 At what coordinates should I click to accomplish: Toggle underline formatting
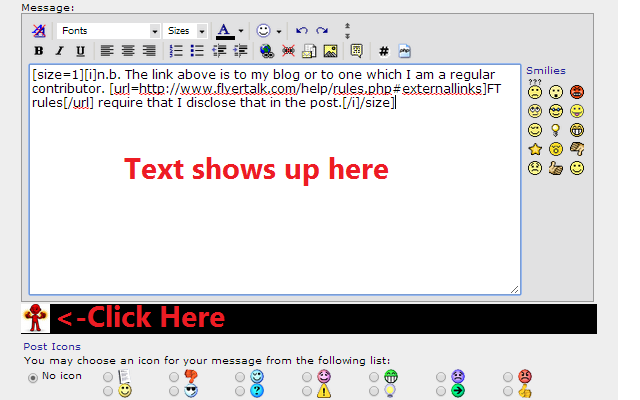click(x=80, y=51)
